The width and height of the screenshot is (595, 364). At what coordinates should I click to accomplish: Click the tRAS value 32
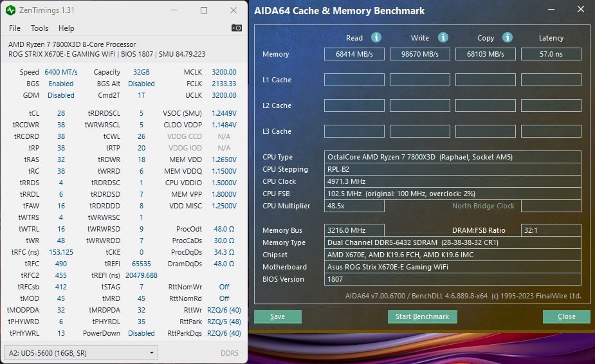[x=60, y=159]
